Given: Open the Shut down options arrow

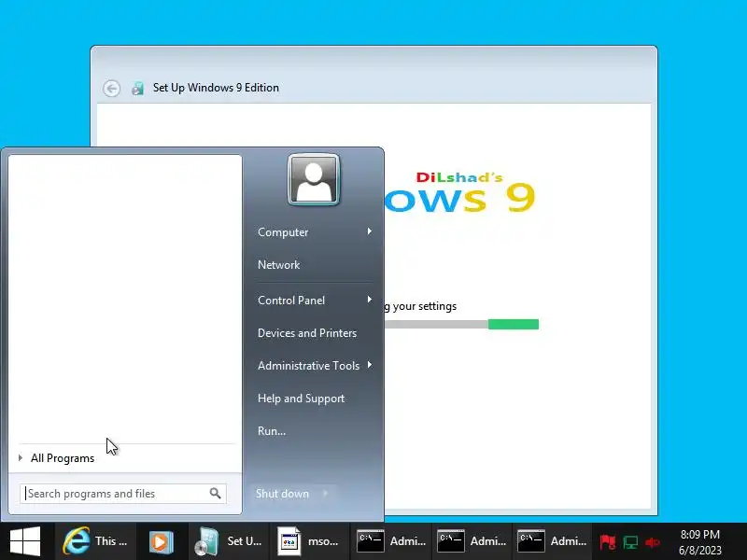Looking at the screenshot, I should coord(326,494).
